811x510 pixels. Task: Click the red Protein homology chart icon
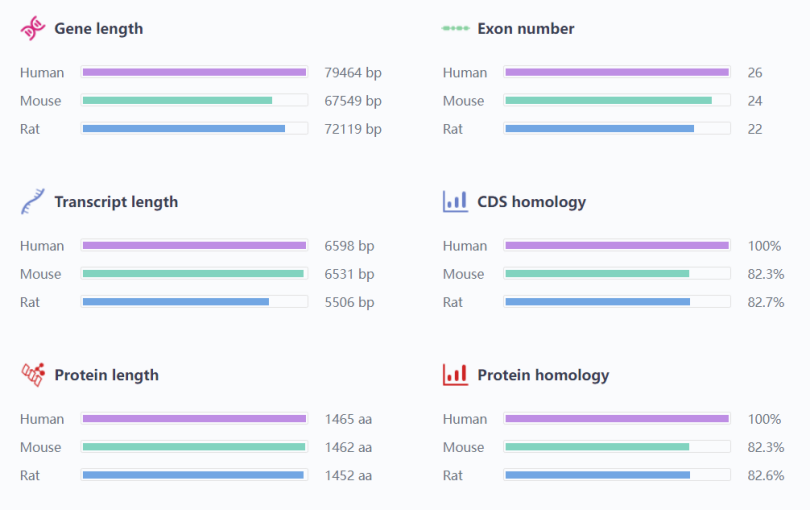[455, 375]
